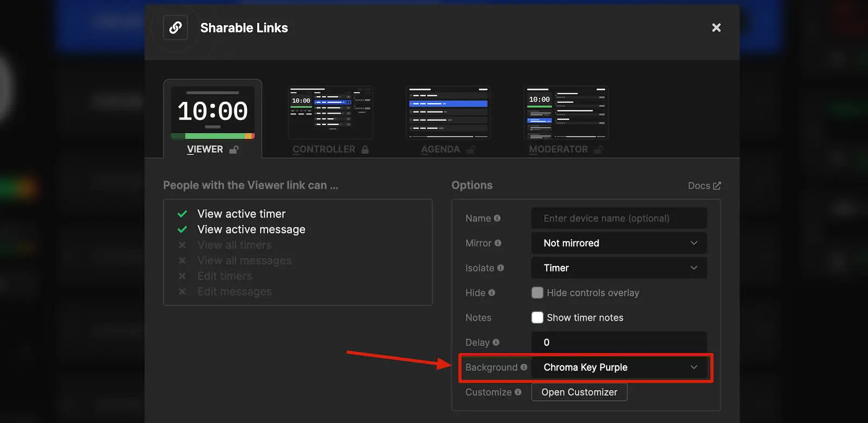The width and height of the screenshot is (868, 423).
Task: Toggle the Hide controls overlay checkbox
Action: point(537,293)
